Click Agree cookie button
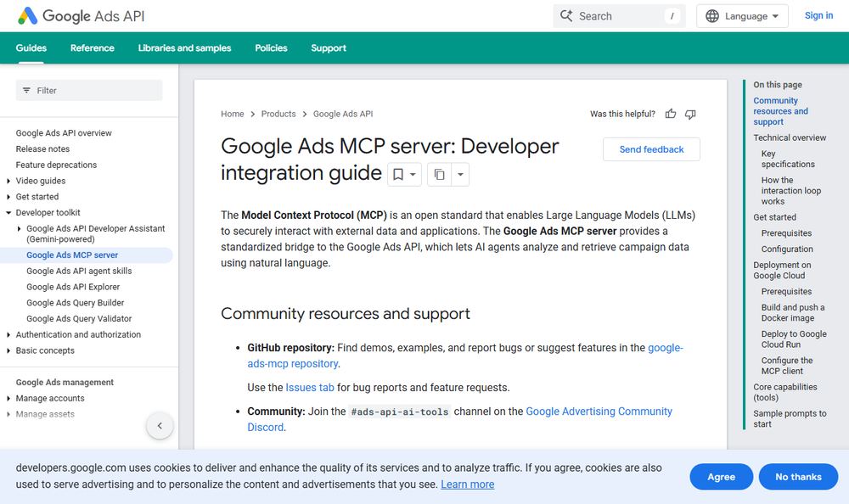Screen dimensions: 849x504 coord(721,477)
